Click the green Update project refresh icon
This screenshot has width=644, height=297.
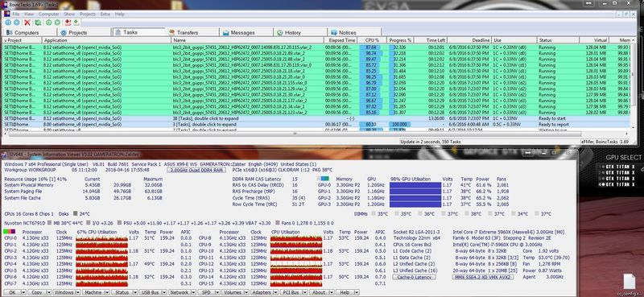point(38,23)
